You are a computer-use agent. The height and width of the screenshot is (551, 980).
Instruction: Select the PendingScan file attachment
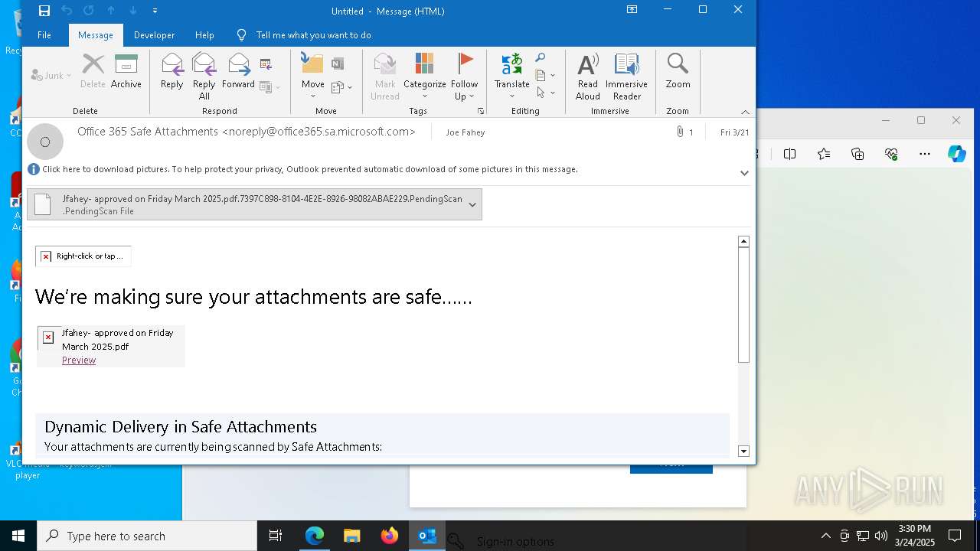(x=254, y=204)
